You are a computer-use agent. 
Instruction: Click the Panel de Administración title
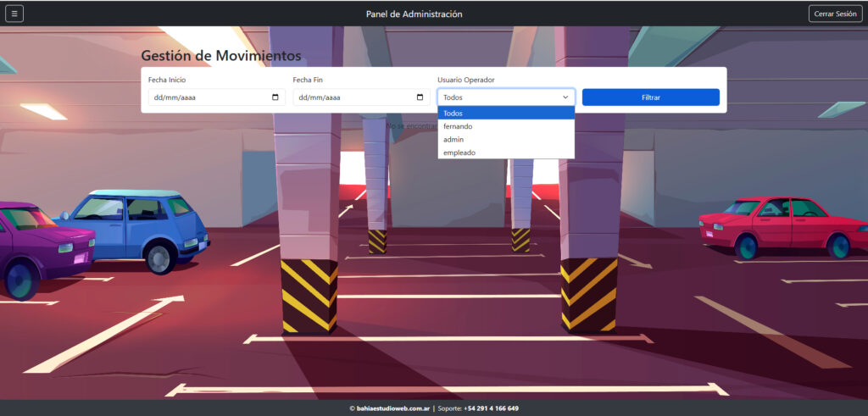point(415,14)
